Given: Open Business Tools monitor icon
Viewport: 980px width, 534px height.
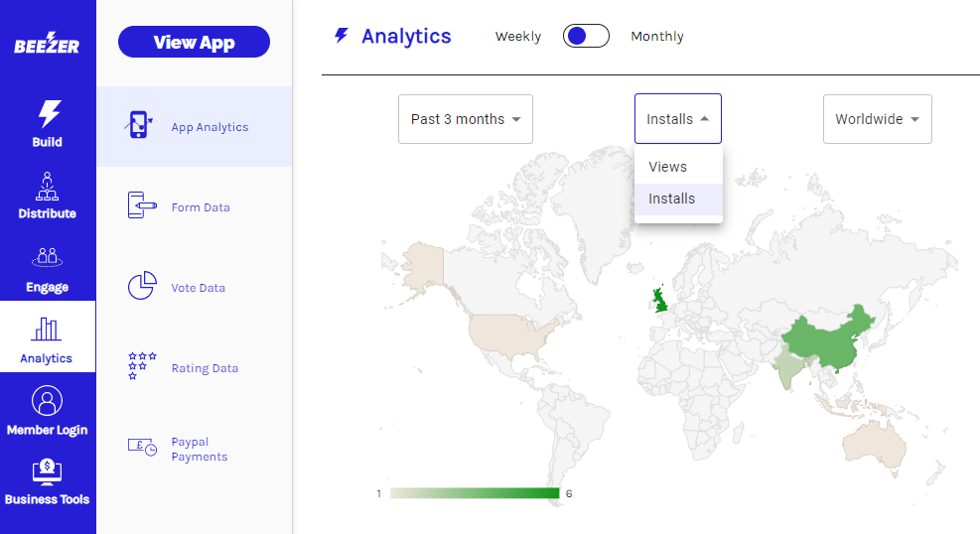Looking at the screenshot, I should (48, 472).
